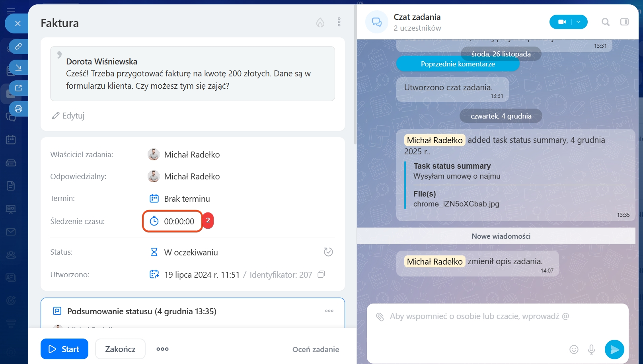Attach a file to chat message
The height and width of the screenshot is (364, 643).
tap(380, 317)
